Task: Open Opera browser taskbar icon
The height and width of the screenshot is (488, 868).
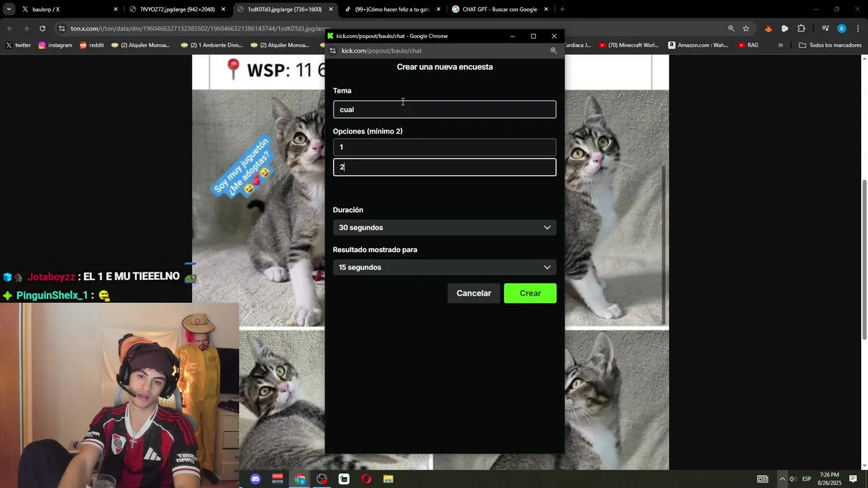Action: 366,479
